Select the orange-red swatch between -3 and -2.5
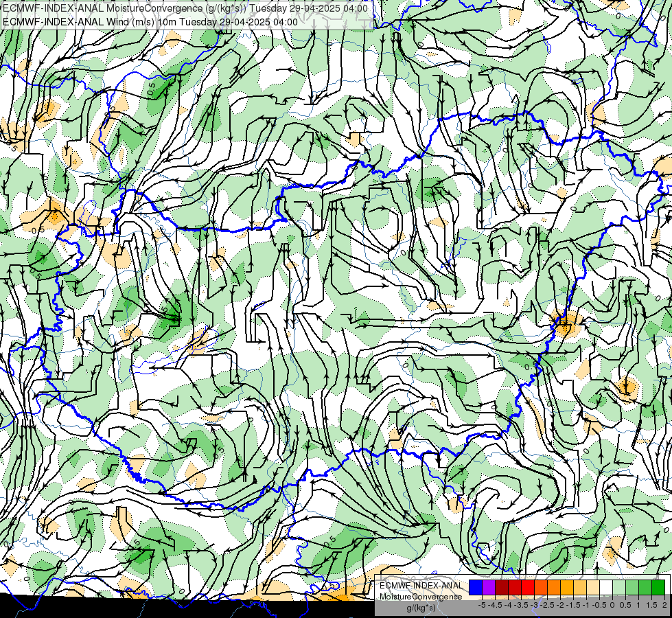 (x=541, y=588)
